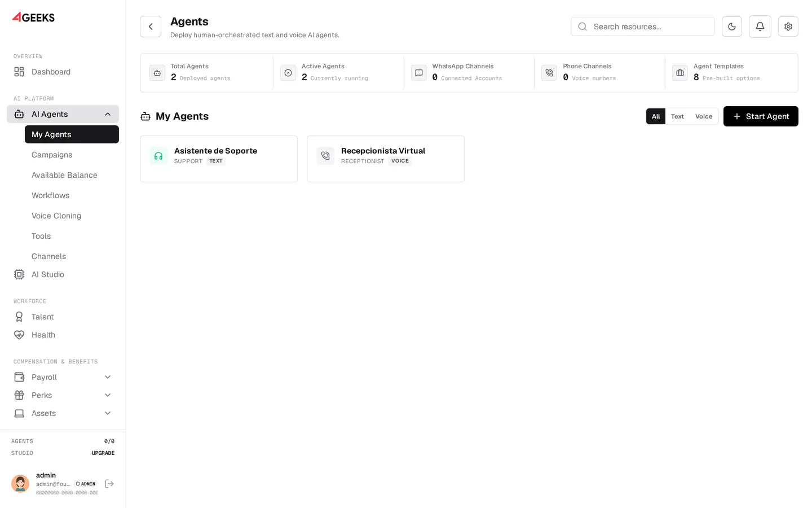The image size is (812, 508).
Task: Click the Health heart icon
Action: tap(19, 335)
